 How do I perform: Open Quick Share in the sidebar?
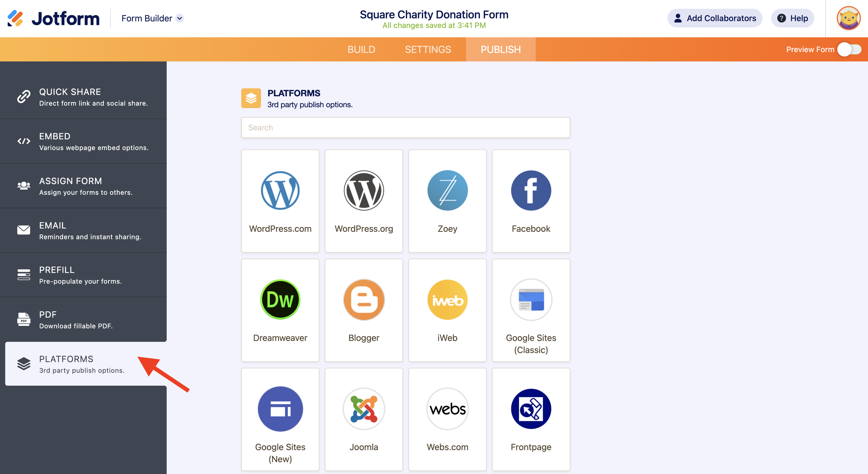pos(83,97)
